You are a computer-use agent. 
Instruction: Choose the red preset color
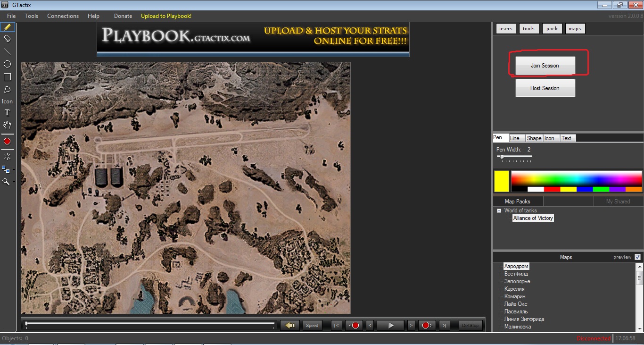[x=552, y=189]
